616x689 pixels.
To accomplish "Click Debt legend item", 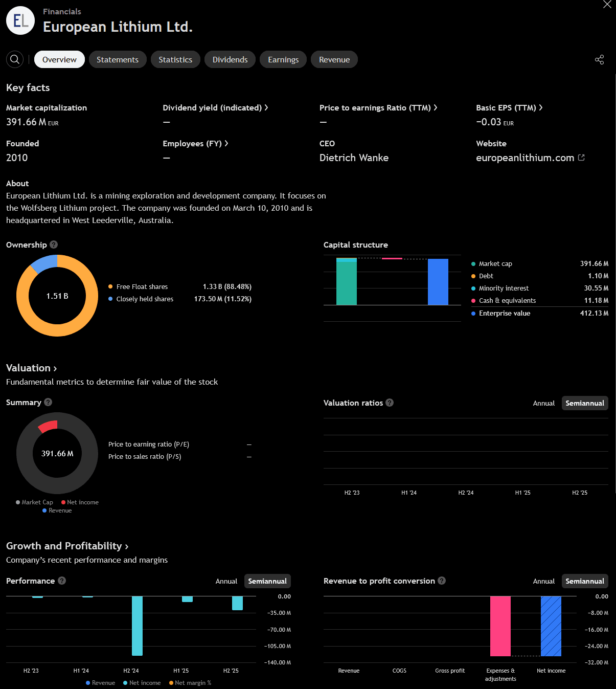I will tap(540, 276).
